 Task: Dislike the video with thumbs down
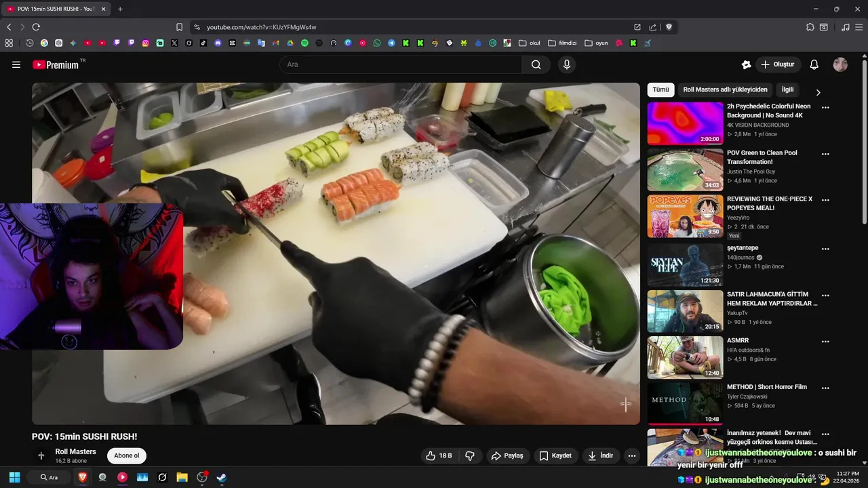coord(470,455)
